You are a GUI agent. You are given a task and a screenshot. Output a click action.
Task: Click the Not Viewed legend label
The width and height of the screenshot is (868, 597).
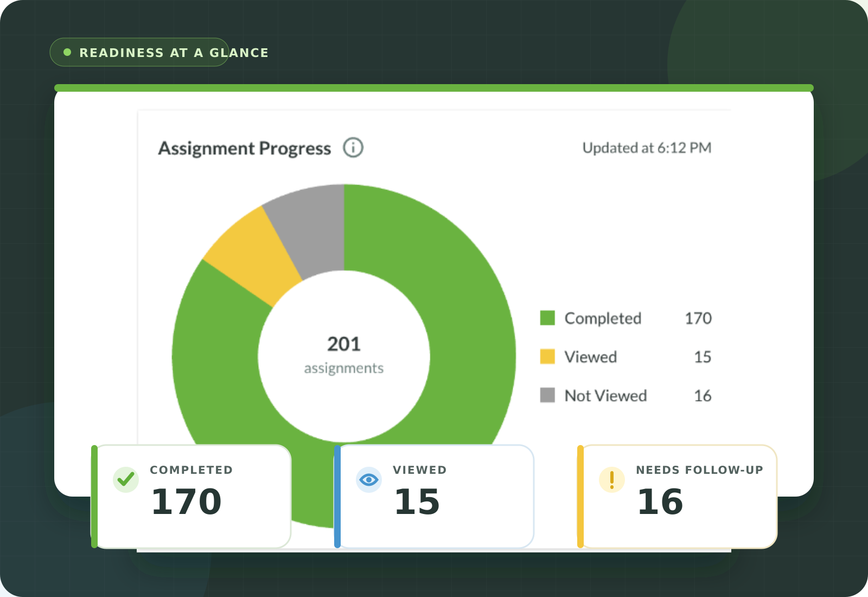(605, 396)
